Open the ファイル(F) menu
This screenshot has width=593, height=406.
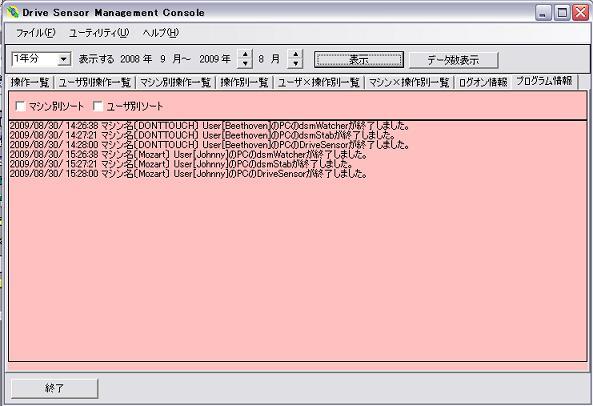pos(36,33)
